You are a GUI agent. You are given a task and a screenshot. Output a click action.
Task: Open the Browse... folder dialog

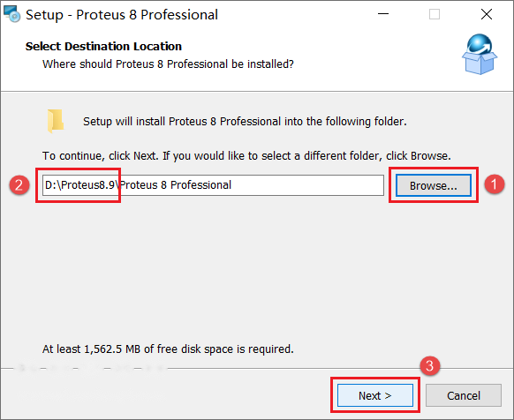(434, 185)
